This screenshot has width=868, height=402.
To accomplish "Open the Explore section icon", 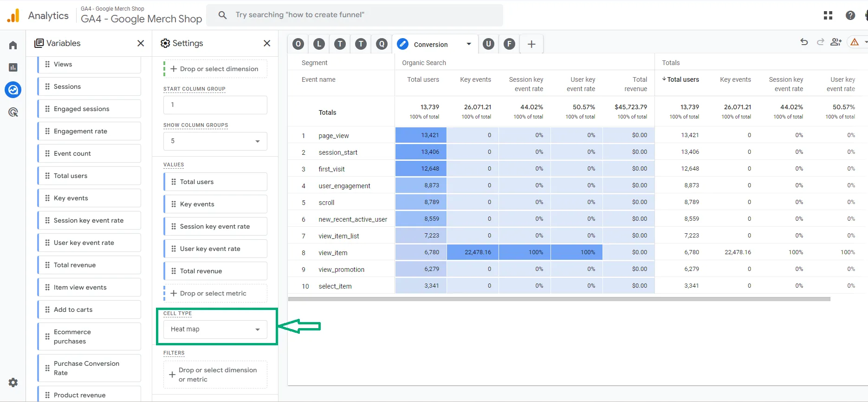I will pyautogui.click(x=13, y=90).
